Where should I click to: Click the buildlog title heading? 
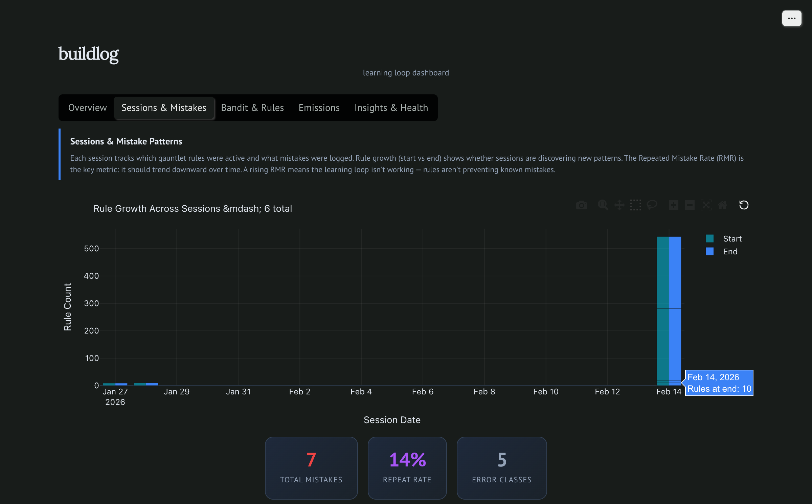[89, 54]
